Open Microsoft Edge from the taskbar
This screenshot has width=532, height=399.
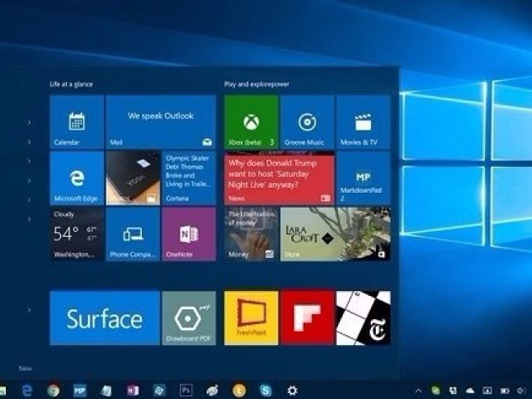coord(27,391)
